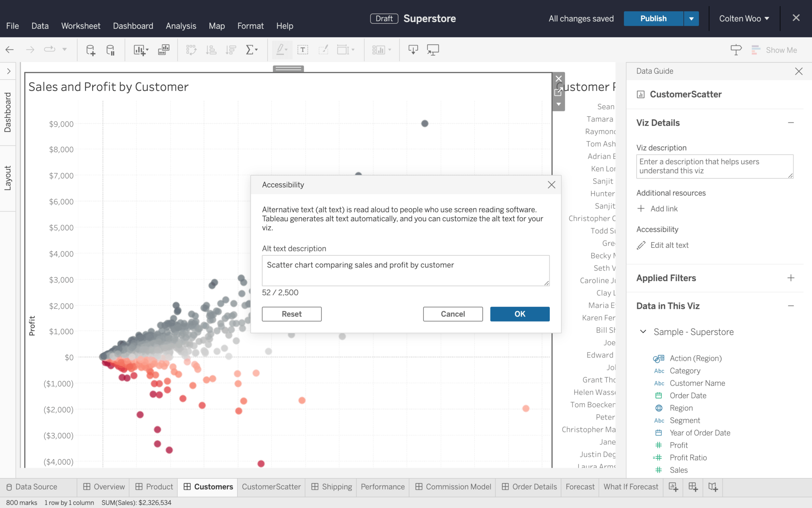
Task: Collapse the Sample - Superstore field list
Action: [643, 332]
